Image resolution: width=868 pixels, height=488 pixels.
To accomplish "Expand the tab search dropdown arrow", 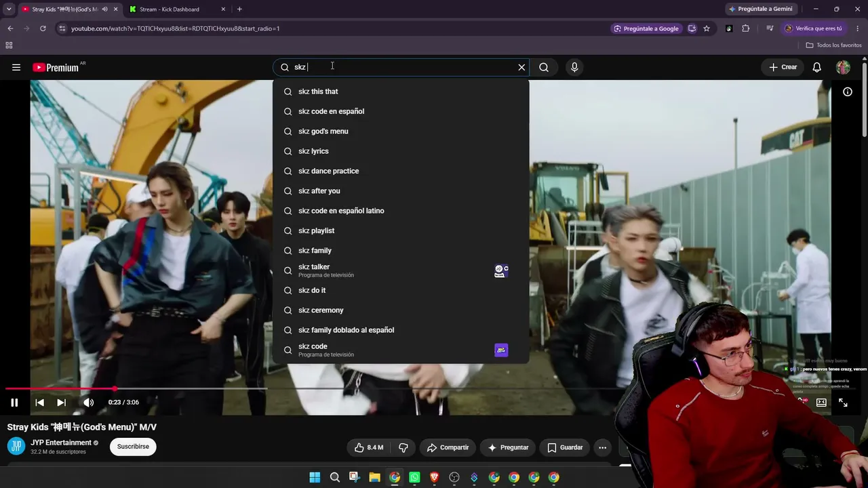I will click(x=9, y=9).
